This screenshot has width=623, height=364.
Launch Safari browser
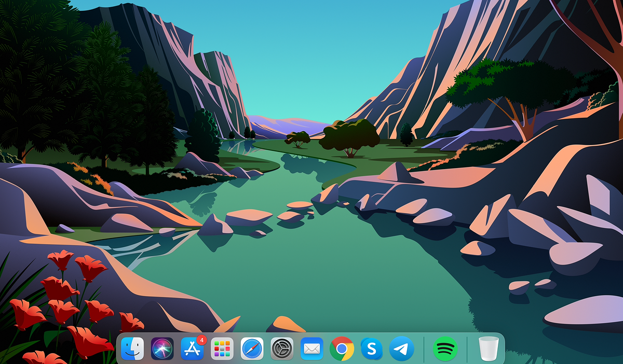(252, 348)
